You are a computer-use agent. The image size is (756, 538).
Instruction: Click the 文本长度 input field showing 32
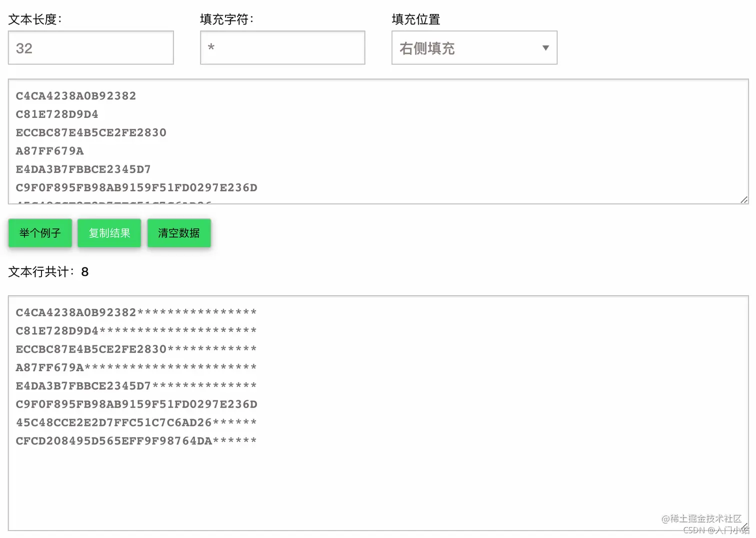pos(91,48)
